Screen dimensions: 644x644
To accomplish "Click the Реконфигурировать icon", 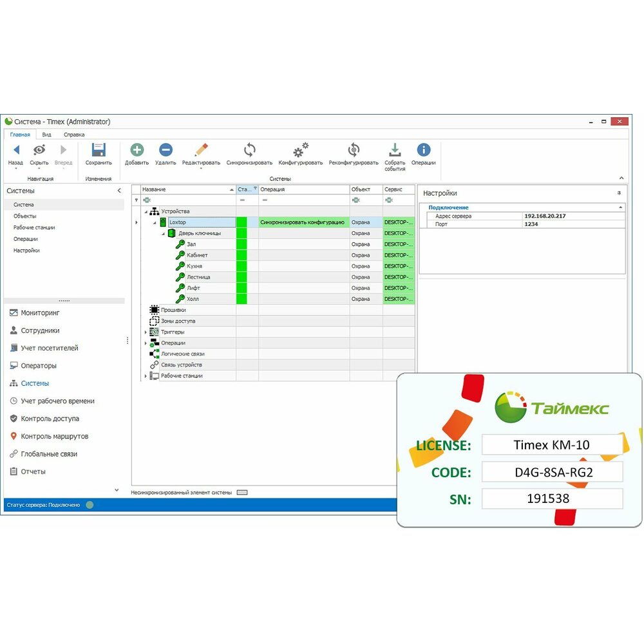I will tap(353, 151).
